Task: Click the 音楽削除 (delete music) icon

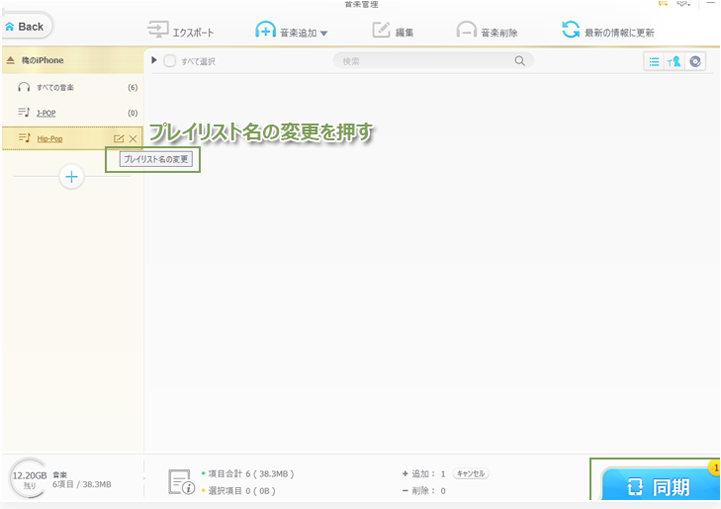Action: coord(466,30)
